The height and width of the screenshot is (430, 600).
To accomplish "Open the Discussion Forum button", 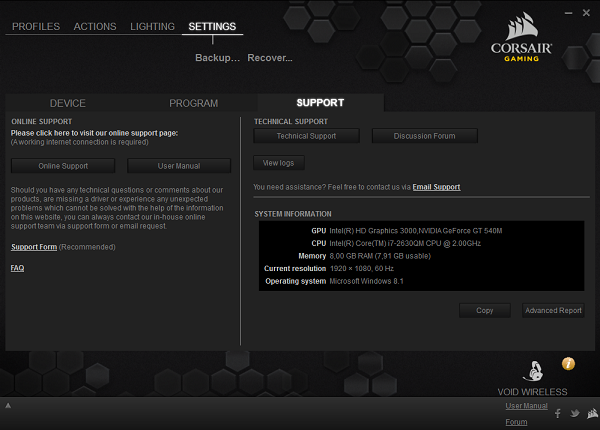I will tap(425, 136).
